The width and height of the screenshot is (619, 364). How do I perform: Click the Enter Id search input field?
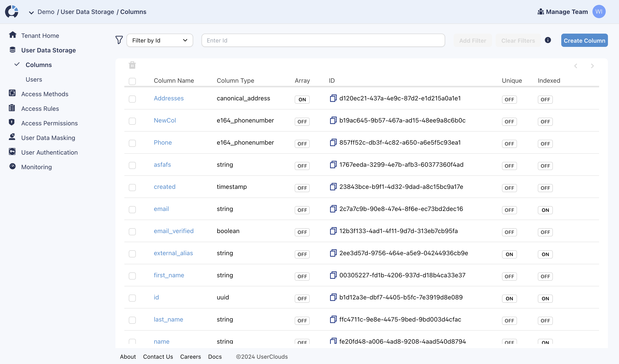point(323,40)
